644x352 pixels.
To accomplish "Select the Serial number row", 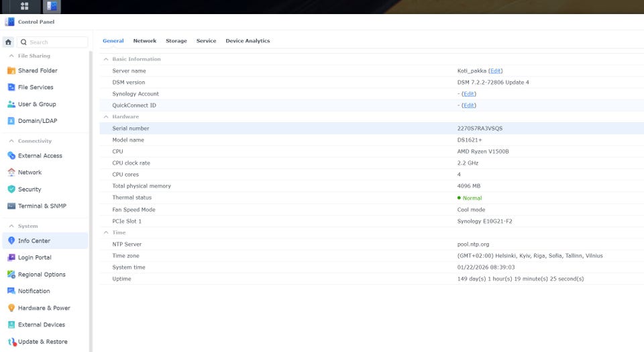I will (x=371, y=128).
